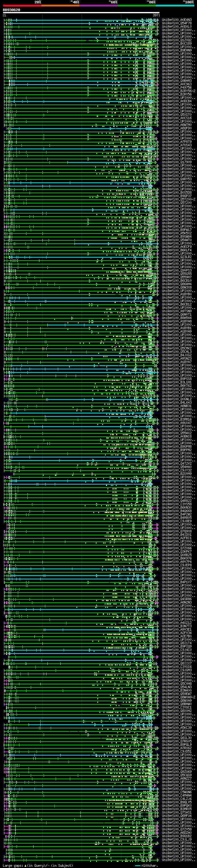Choose the UniRef100_B3MM16 hit label

click(x=176, y=419)
